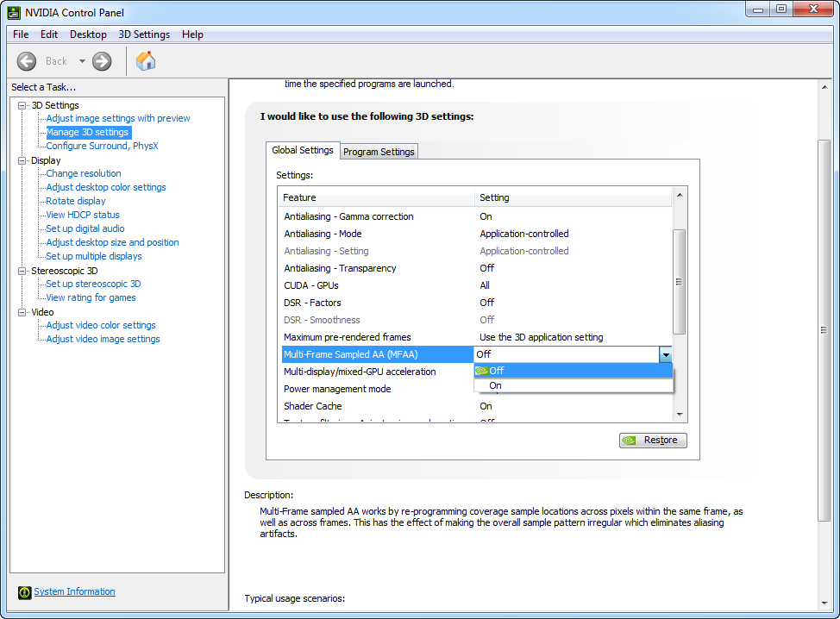The width and height of the screenshot is (840, 619).
Task: Click settings list scroll down arrow
Action: tap(680, 415)
